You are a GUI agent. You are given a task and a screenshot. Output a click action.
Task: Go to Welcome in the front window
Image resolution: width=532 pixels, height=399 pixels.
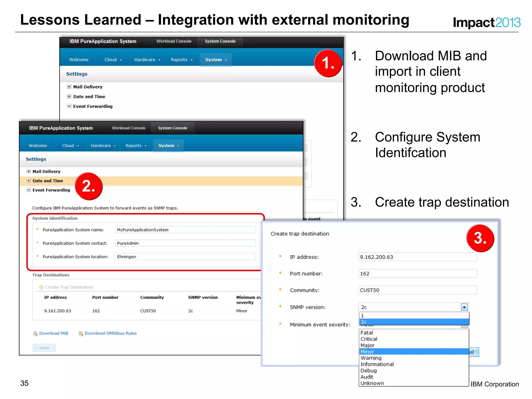38,146
